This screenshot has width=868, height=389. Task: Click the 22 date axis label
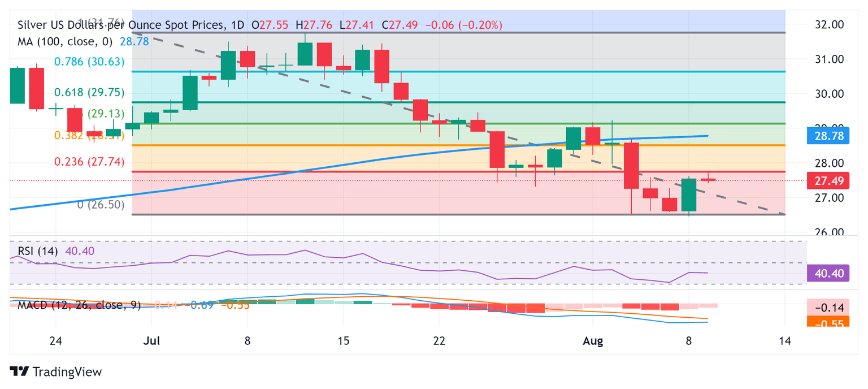439,341
